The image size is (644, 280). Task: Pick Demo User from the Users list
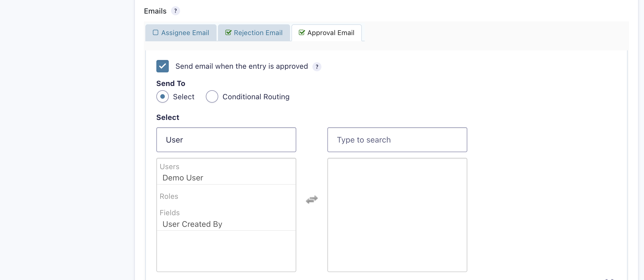click(x=183, y=178)
